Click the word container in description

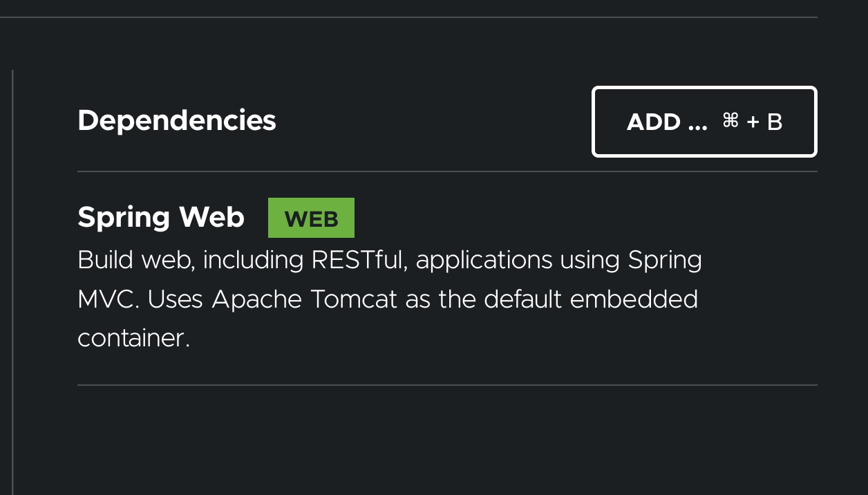pyautogui.click(x=133, y=338)
